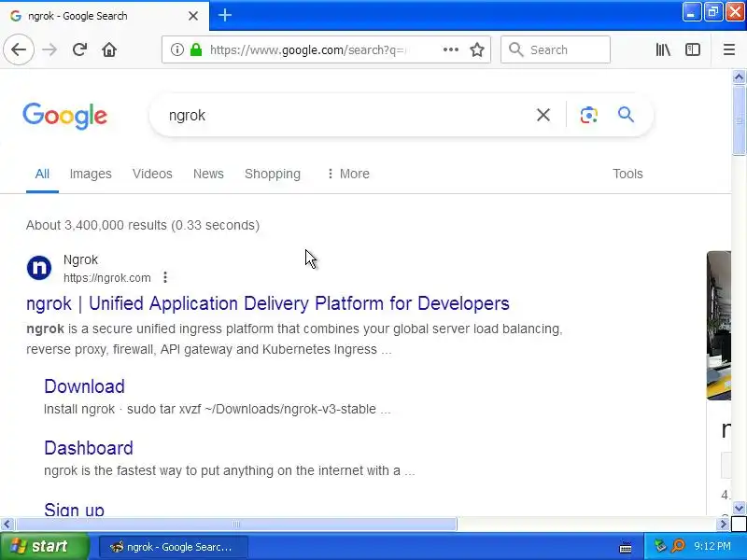The width and height of the screenshot is (747, 560).
Task: Open the search Tools options
Action: point(627,174)
